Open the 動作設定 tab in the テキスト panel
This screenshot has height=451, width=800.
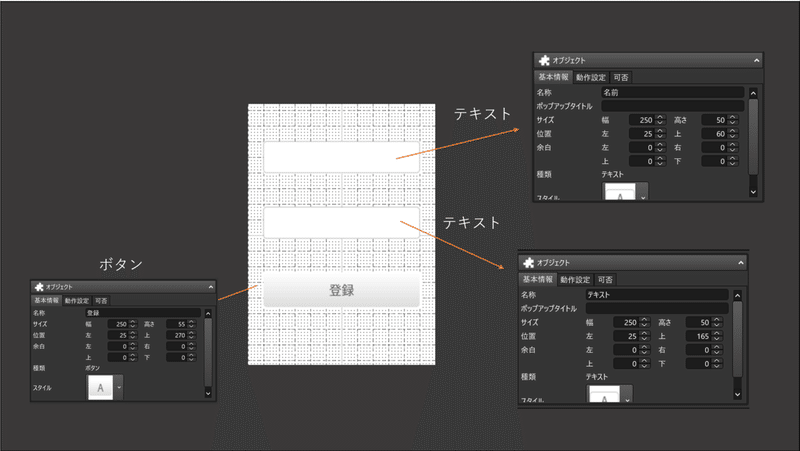575,280
